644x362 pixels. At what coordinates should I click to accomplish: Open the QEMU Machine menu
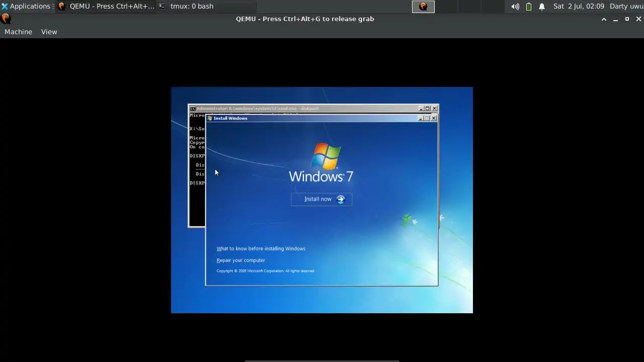18,32
